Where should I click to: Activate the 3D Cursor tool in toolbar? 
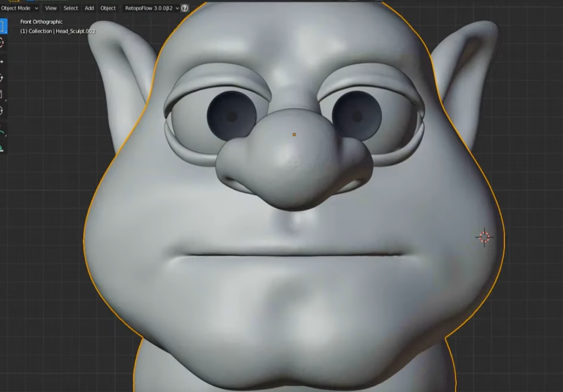coord(2,43)
